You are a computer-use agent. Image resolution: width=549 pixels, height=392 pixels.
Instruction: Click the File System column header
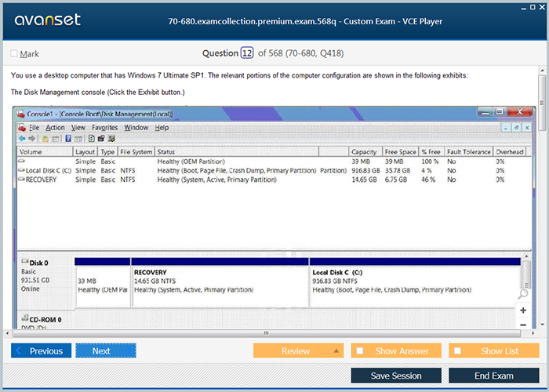[x=136, y=152]
